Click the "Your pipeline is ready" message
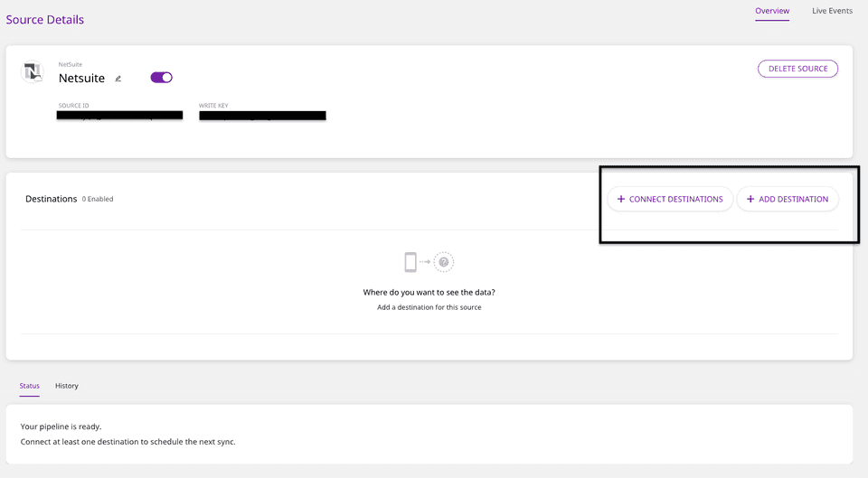This screenshot has width=868, height=478. click(x=61, y=426)
